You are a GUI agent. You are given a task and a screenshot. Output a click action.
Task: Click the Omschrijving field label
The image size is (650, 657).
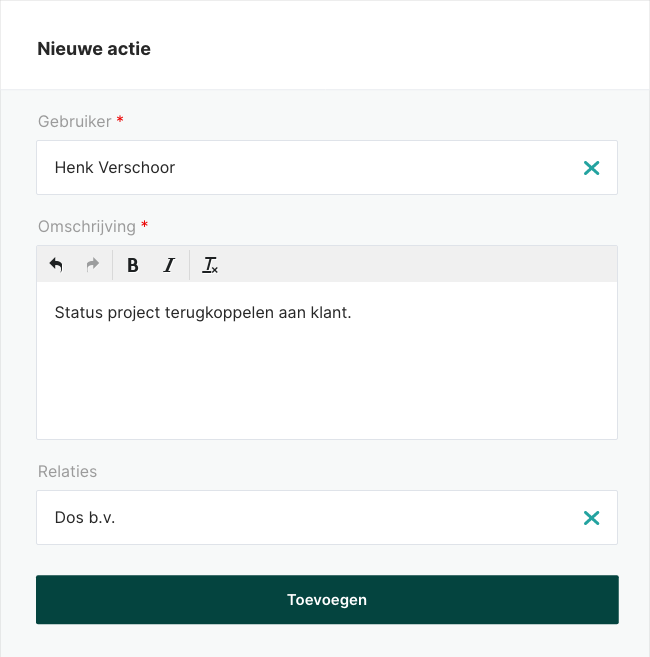[x=86, y=226]
